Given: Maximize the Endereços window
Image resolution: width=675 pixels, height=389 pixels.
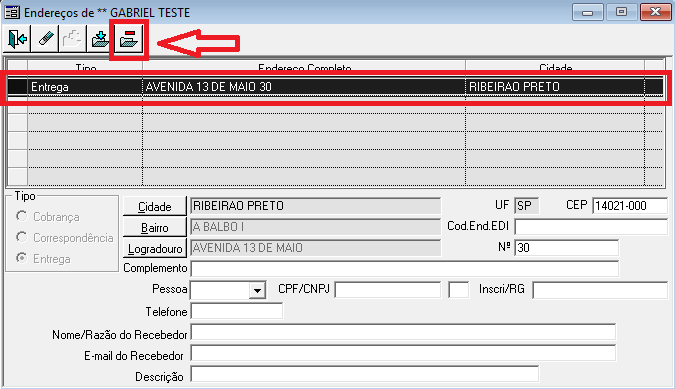Looking at the screenshot, I should pos(621,12).
